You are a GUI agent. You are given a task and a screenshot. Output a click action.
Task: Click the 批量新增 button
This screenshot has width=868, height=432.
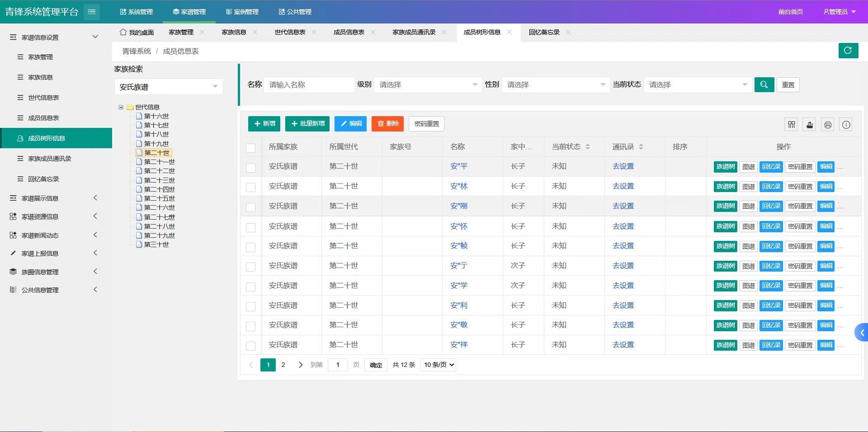[307, 124]
